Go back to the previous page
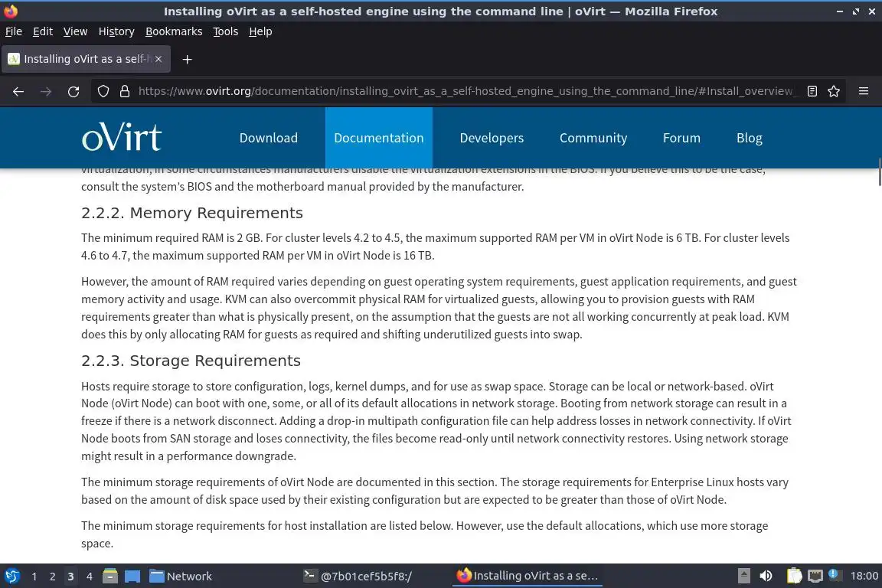Viewport: 882px width, 588px height. click(x=18, y=91)
